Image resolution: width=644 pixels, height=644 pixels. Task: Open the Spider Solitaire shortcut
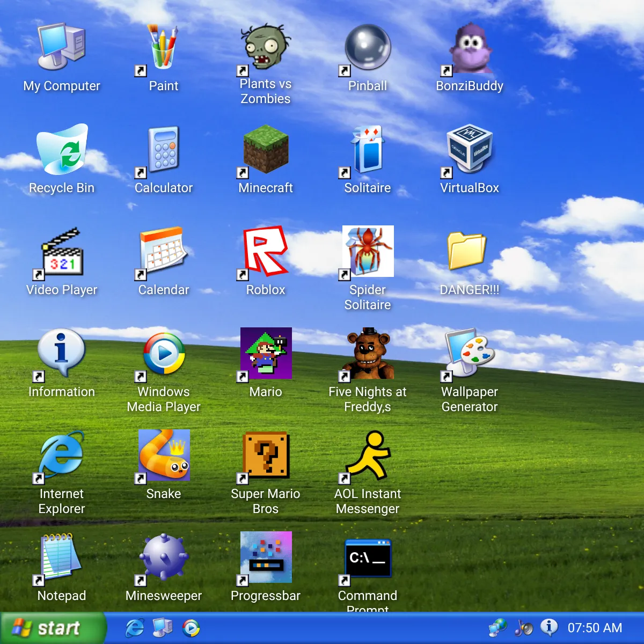click(x=368, y=252)
